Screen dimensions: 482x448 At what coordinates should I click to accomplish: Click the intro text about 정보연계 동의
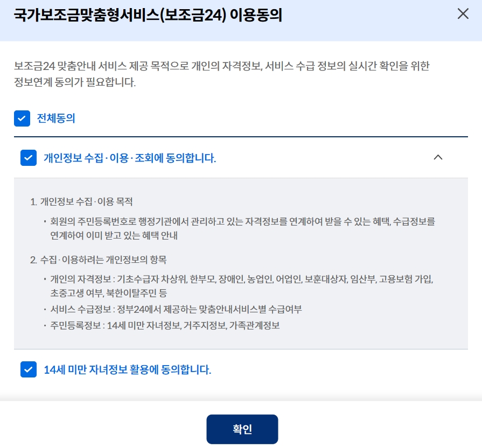click(x=222, y=74)
